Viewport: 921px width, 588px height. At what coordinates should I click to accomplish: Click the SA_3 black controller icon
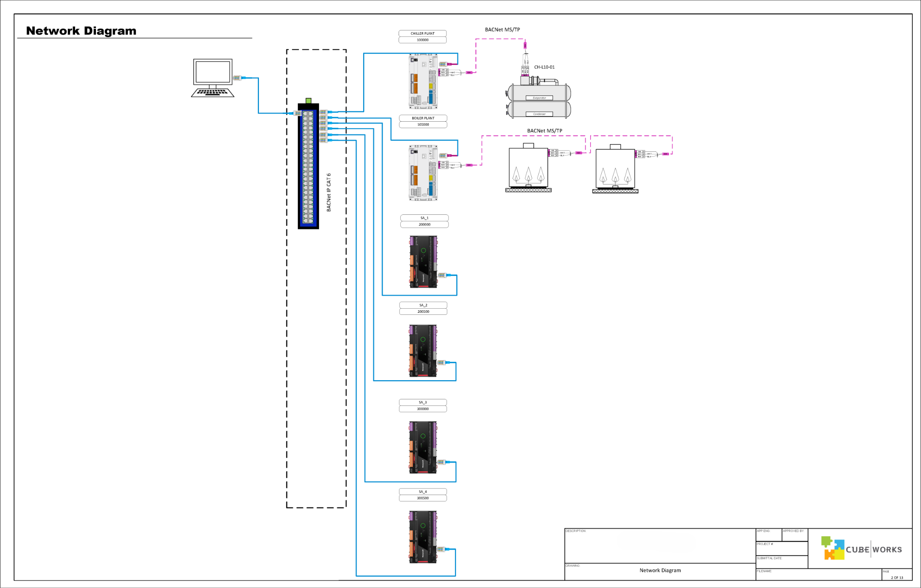pyautogui.click(x=423, y=448)
